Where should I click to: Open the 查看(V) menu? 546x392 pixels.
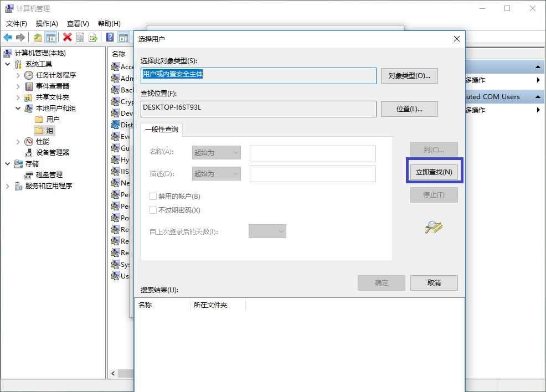tap(78, 24)
